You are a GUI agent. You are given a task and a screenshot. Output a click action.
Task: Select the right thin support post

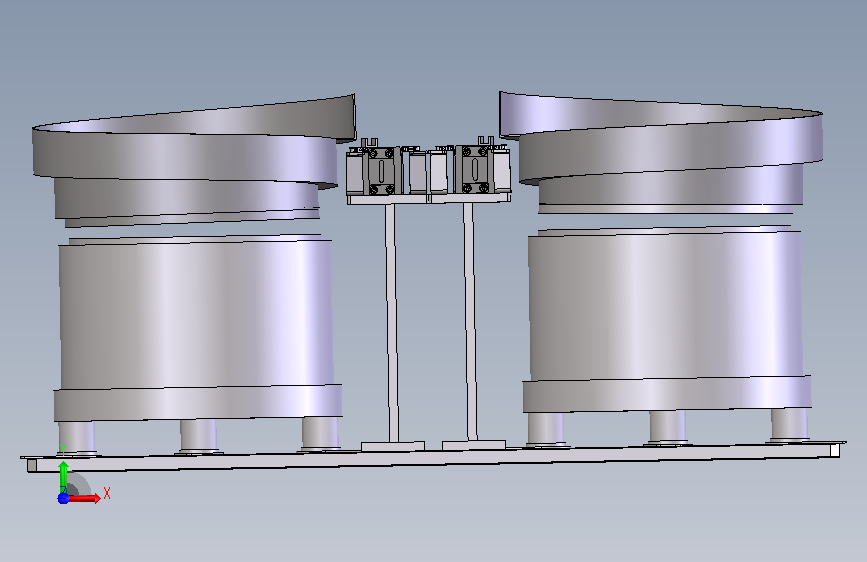coord(470,321)
